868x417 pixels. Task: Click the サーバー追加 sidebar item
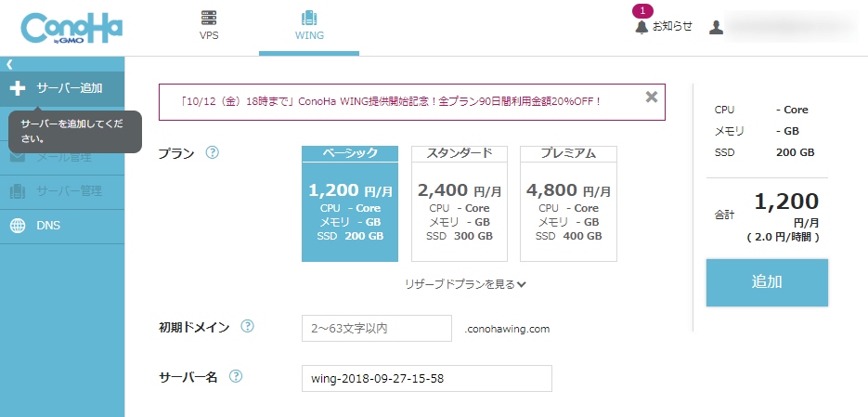62,88
